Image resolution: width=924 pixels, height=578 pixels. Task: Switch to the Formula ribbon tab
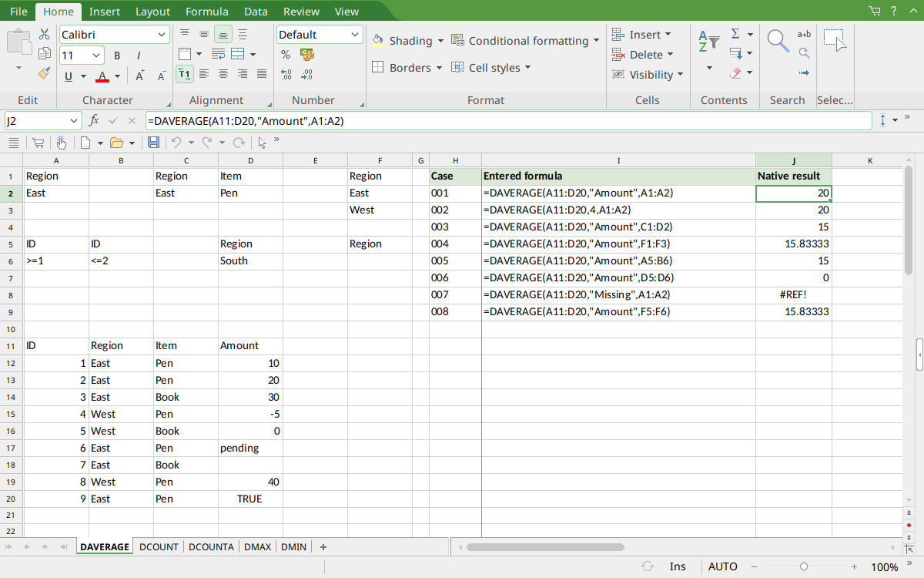point(206,12)
